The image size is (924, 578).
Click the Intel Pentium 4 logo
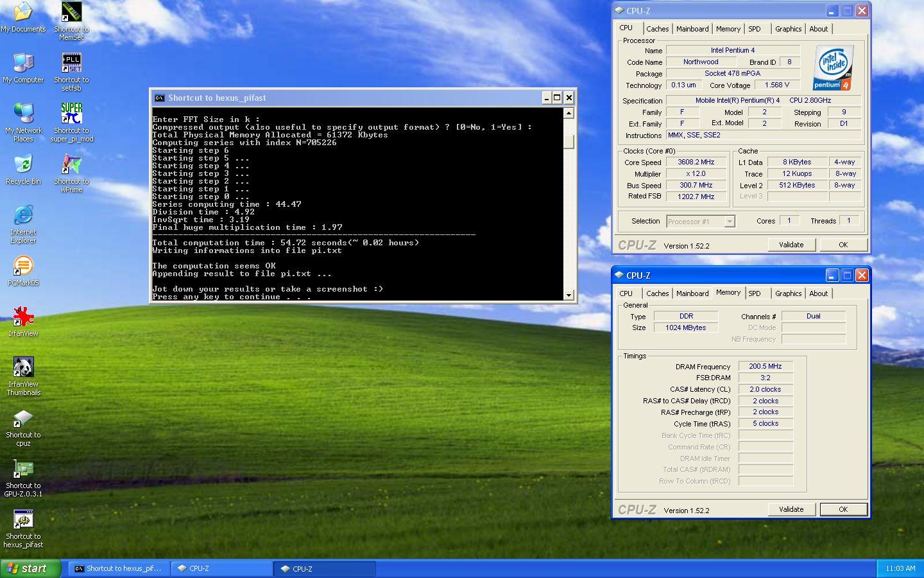[833, 67]
